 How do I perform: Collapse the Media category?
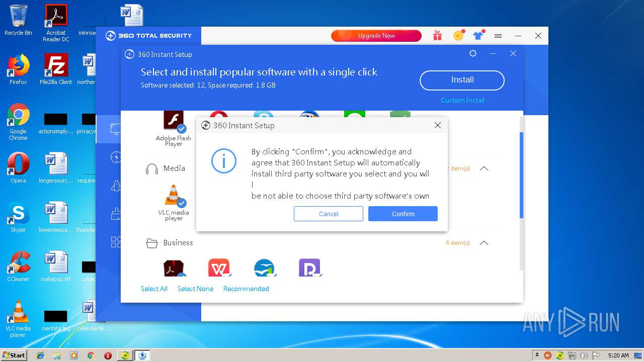click(x=484, y=168)
